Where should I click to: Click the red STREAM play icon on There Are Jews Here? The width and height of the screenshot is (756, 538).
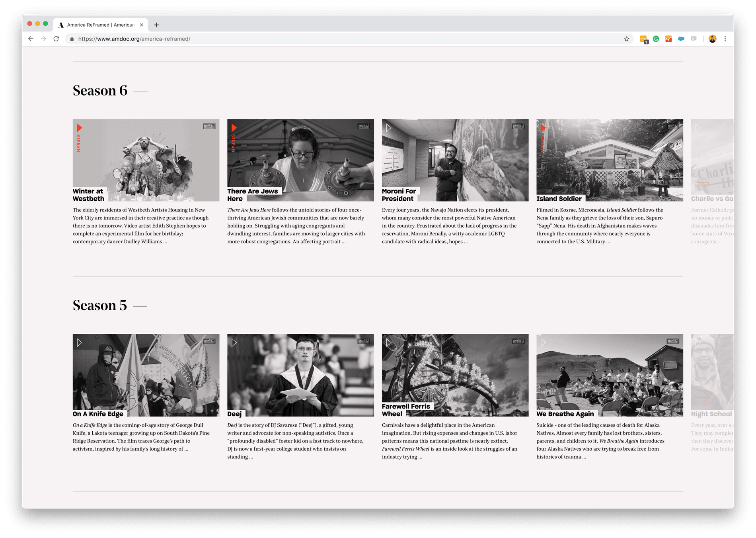tap(234, 127)
